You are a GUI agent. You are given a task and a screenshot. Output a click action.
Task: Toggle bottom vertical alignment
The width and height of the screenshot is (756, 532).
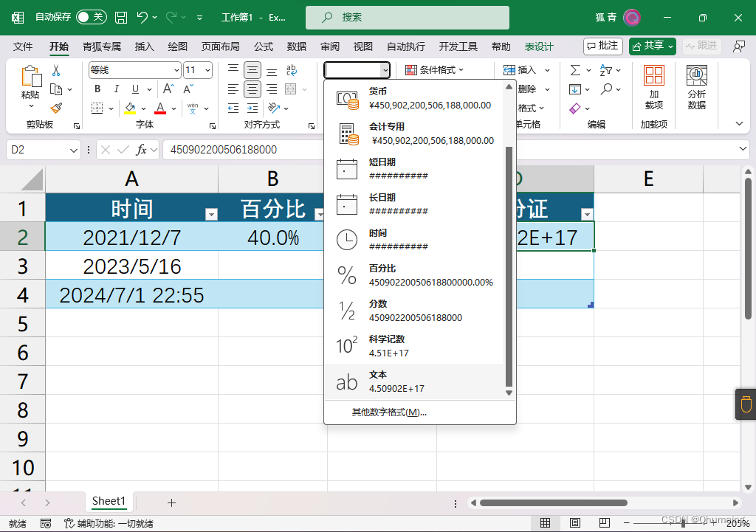[x=272, y=70]
